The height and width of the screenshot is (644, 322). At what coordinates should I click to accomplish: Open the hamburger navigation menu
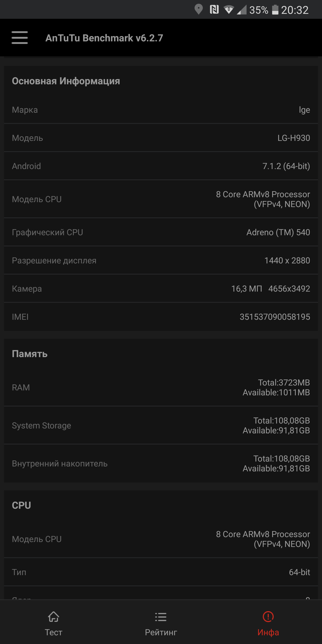(19, 38)
